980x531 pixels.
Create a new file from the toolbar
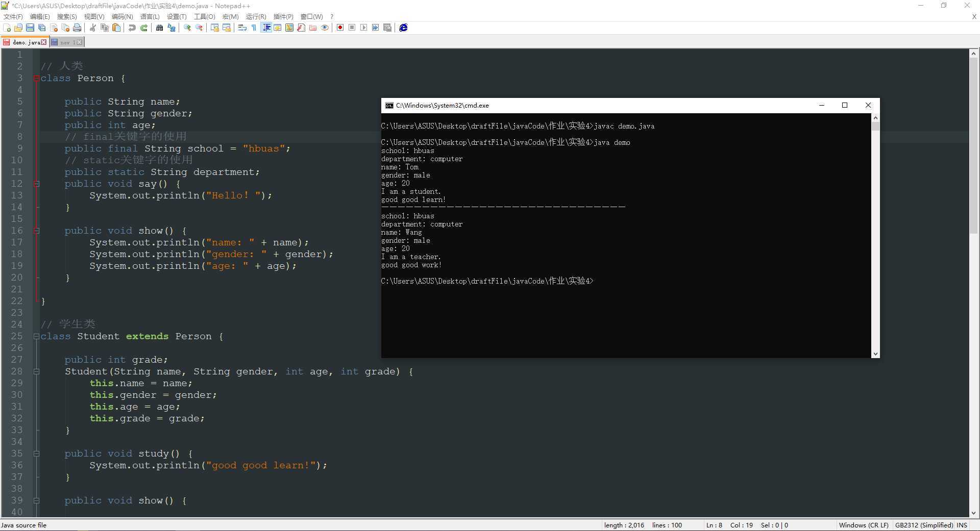click(x=7, y=28)
